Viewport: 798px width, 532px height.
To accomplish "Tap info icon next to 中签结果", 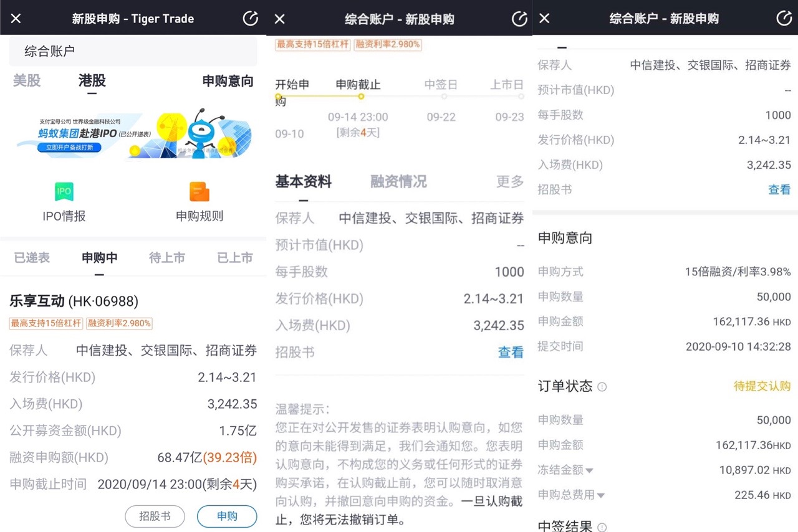I will (x=602, y=527).
